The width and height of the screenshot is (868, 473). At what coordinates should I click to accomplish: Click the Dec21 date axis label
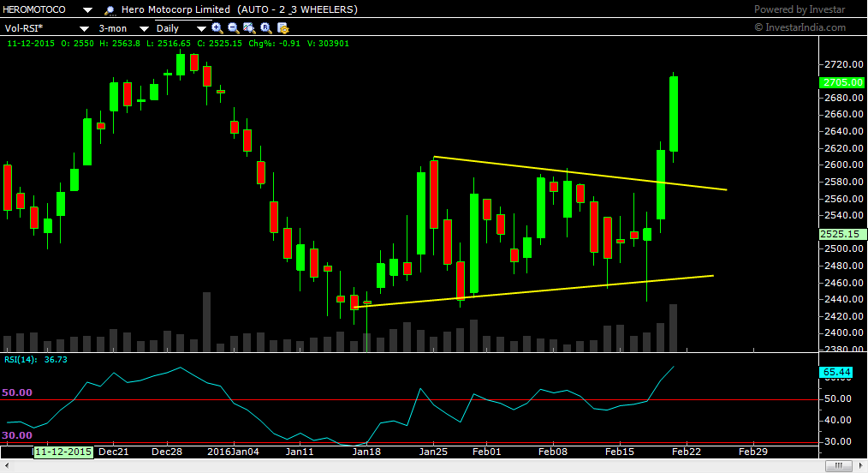tap(114, 452)
